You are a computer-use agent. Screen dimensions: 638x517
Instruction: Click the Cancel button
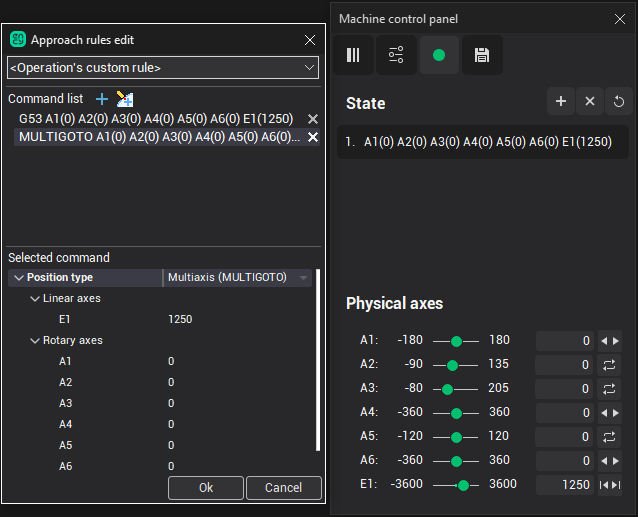[283, 488]
